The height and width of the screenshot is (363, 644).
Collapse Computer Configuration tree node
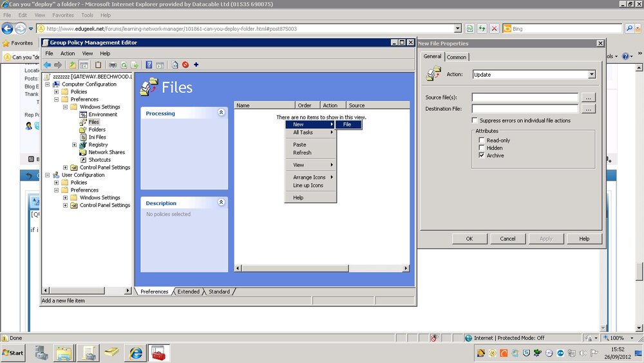click(x=47, y=84)
